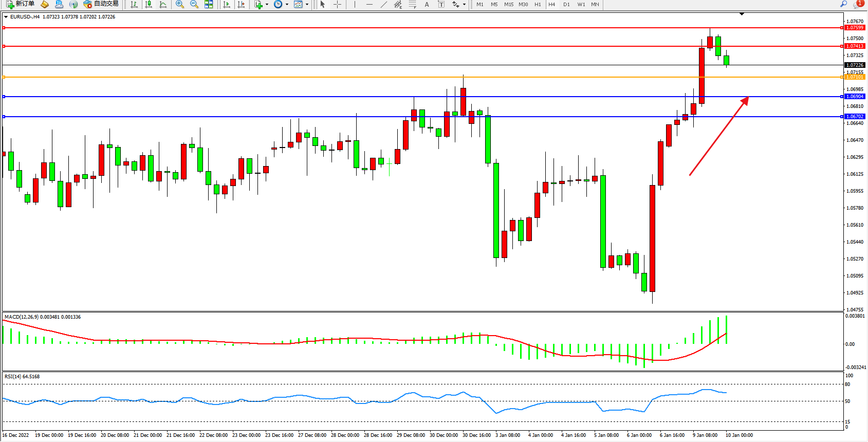This screenshot has width=868, height=442.
Task: Open the periodicity clock dropdown arrow
Action: [x=287, y=4]
